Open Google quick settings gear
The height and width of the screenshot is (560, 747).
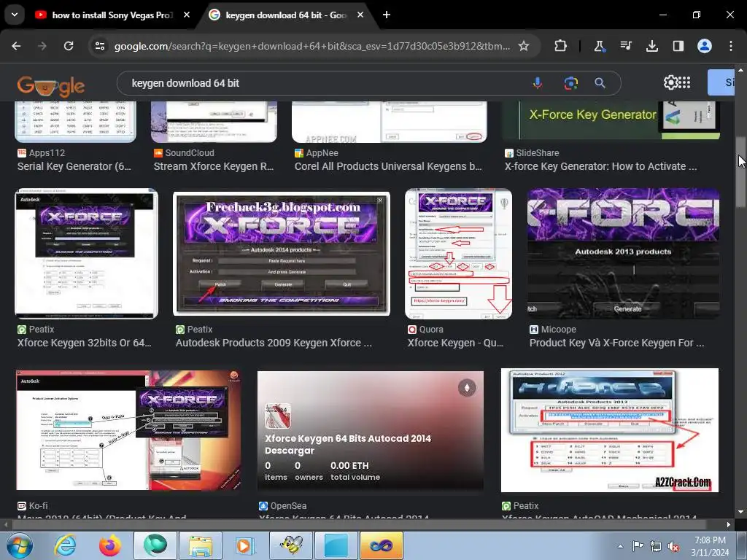(x=670, y=82)
